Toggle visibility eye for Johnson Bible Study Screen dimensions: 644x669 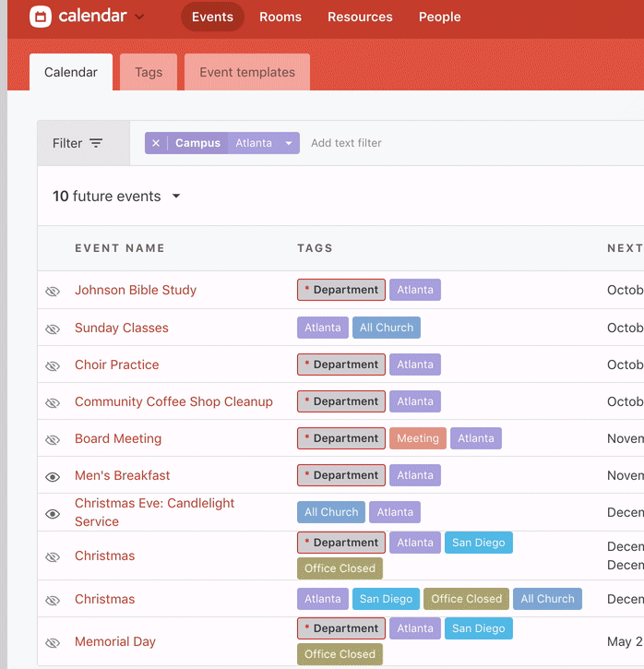(53, 291)
